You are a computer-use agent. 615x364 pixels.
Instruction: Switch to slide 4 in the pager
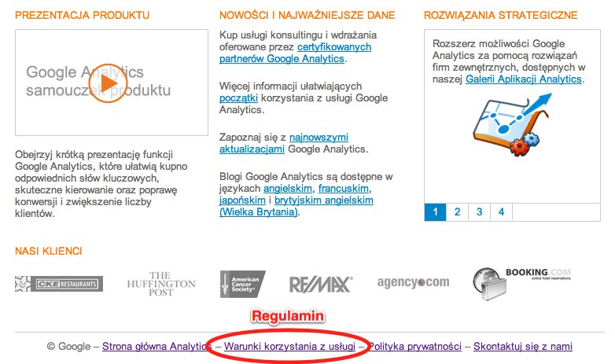click(501, 212)
